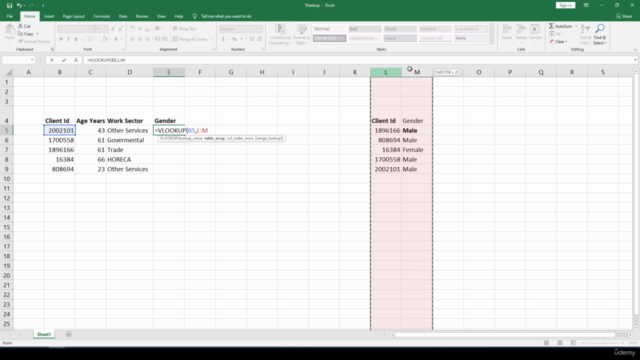This screenshot has height=360, width=640.
Task: Click the Sign in button
Action: pyautogui.click(x=565, y=5)
